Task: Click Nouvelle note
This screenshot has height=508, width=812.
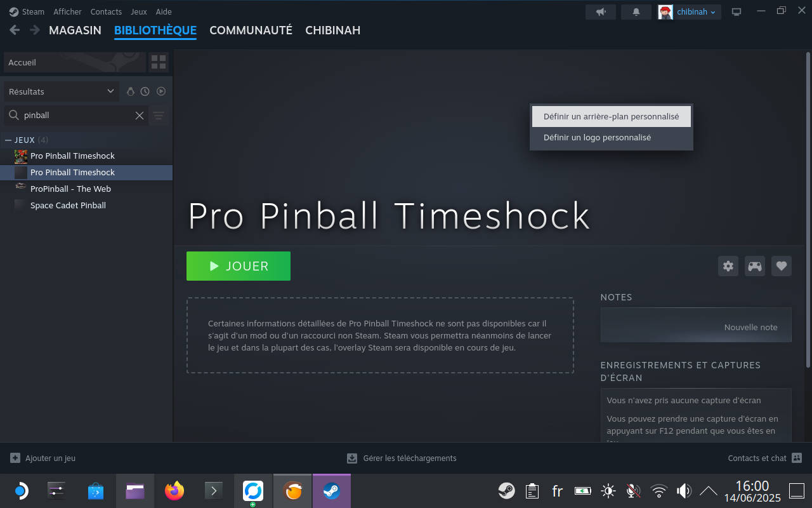Action: 750,327
